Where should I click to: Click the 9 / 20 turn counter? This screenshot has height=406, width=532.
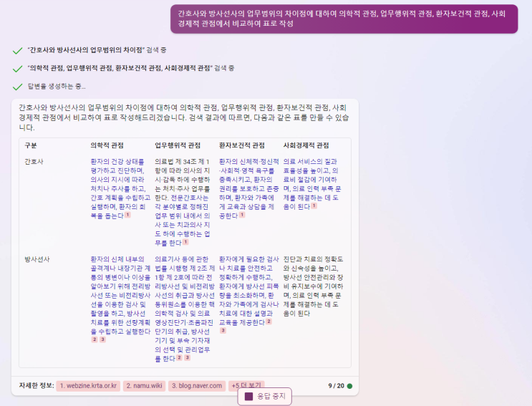click(336, 386)
